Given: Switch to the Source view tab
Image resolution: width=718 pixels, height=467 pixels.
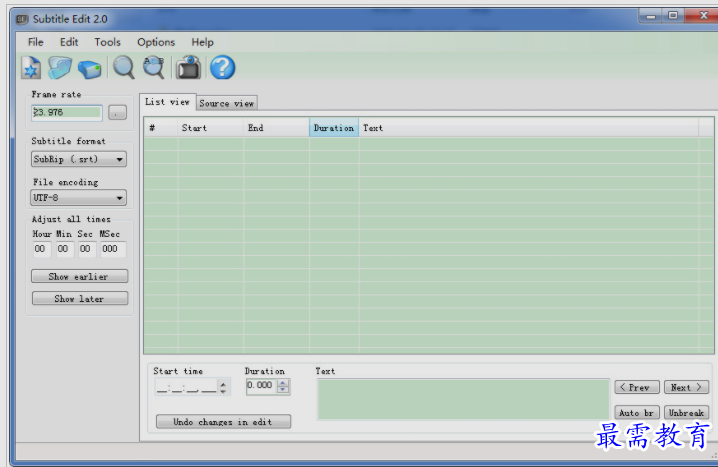Looking at the screenshot, I should click(x=227, y=103).
